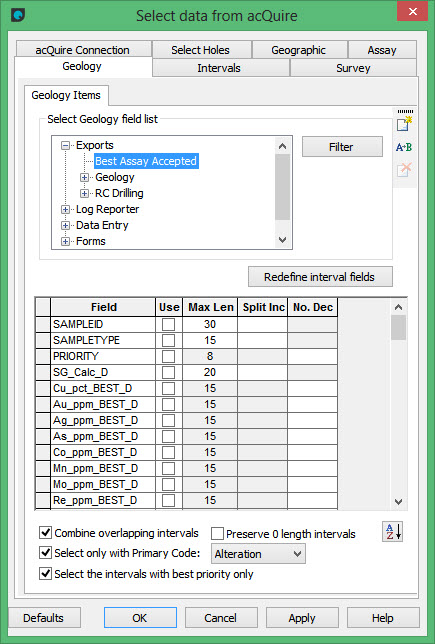This screenshot has width=435, height=644.
Task: Click the new field list icon
Action: [x=404, y=124]
